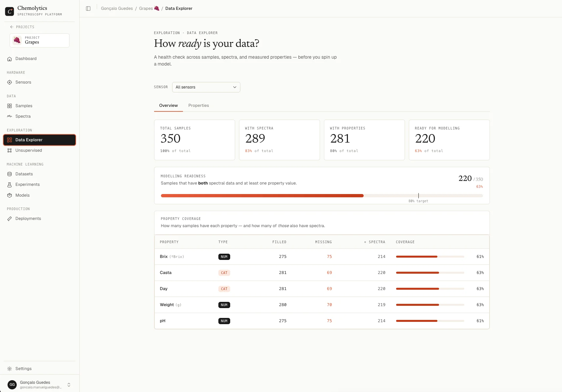Click the modelling readiness progress bar
The width and height of the screenshot is (562, 392).
(x=322, y=196)
